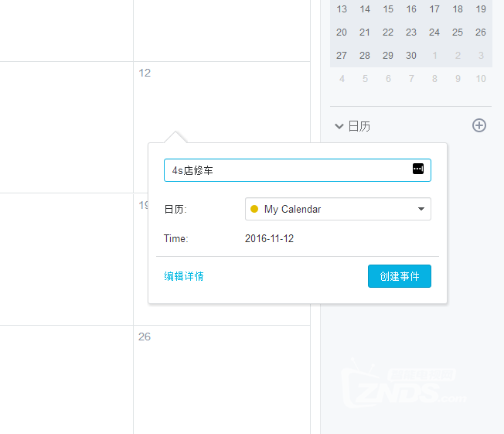Screen dimensions: 504x434
Task: Select the main calendar cell for day 26
Action: tap(222, 380)
